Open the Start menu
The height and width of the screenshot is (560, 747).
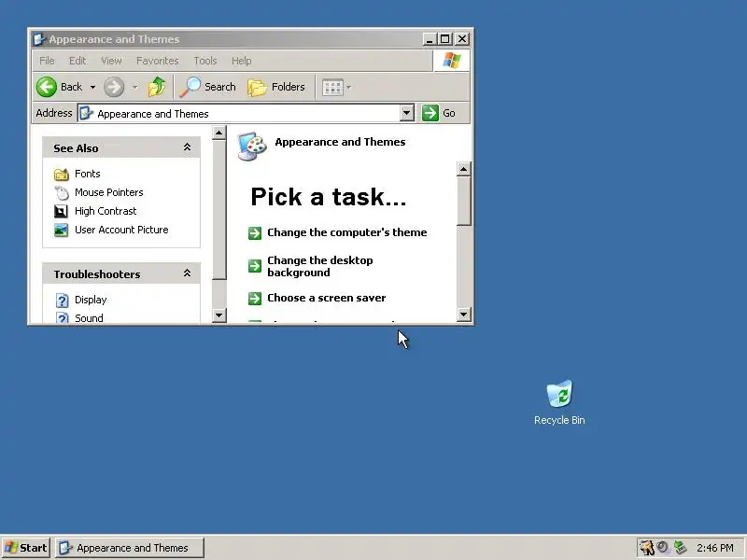(26, 548)
